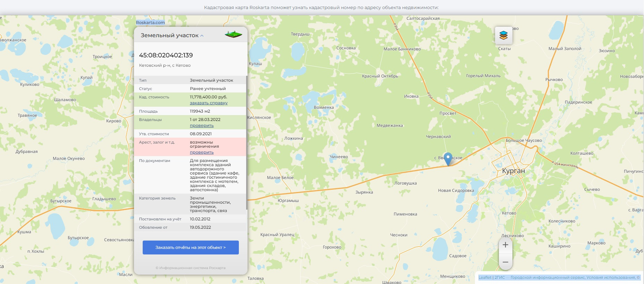The height and width of the screenshot is (284, 644).
Task: Open the Leaflet attribution link
Action: (485, 277)
